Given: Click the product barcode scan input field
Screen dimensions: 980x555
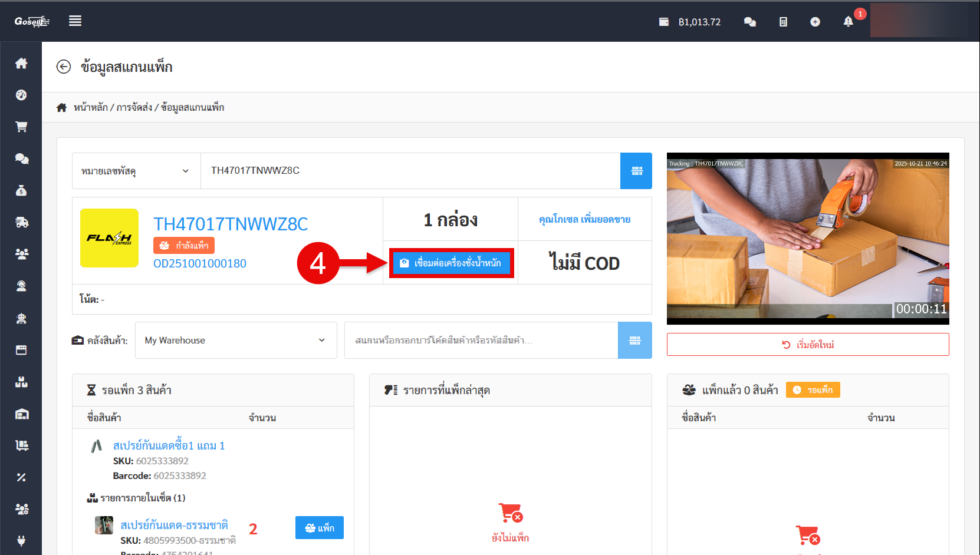Looking at the screenshot, I should (481, 341).
